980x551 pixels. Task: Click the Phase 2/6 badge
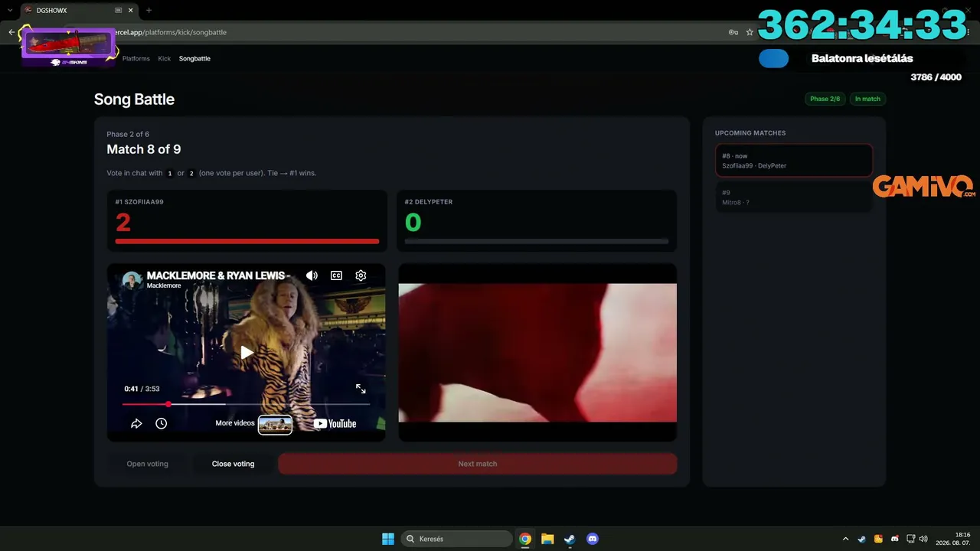[x=825, y=99]
